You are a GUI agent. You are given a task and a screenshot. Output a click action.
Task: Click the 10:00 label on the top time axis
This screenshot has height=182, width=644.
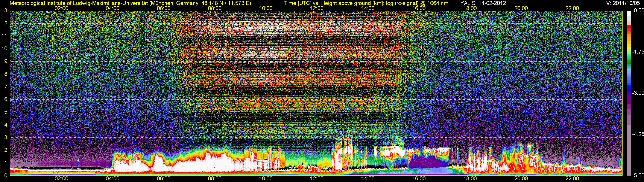tap(266, 8)
